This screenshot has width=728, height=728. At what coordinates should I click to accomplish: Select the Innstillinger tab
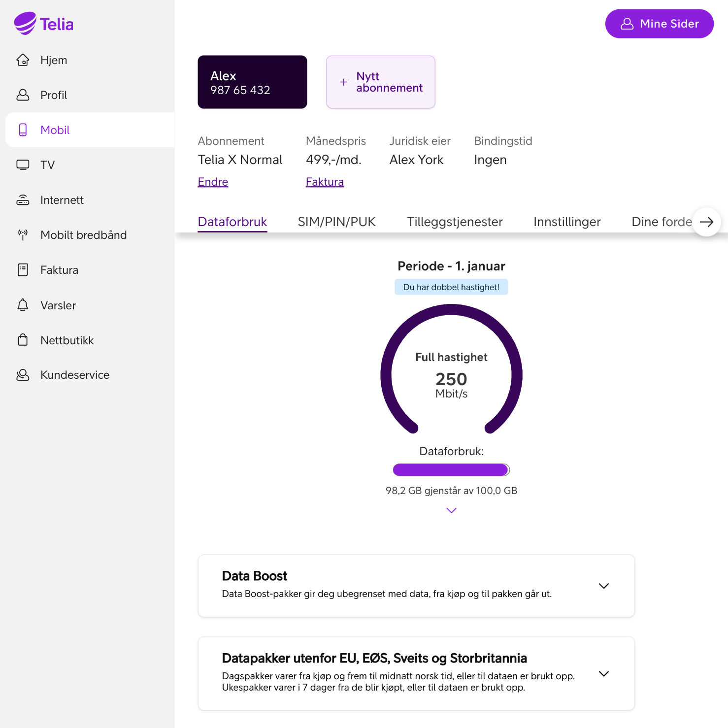pyautogui.click(x=566, y=222)
